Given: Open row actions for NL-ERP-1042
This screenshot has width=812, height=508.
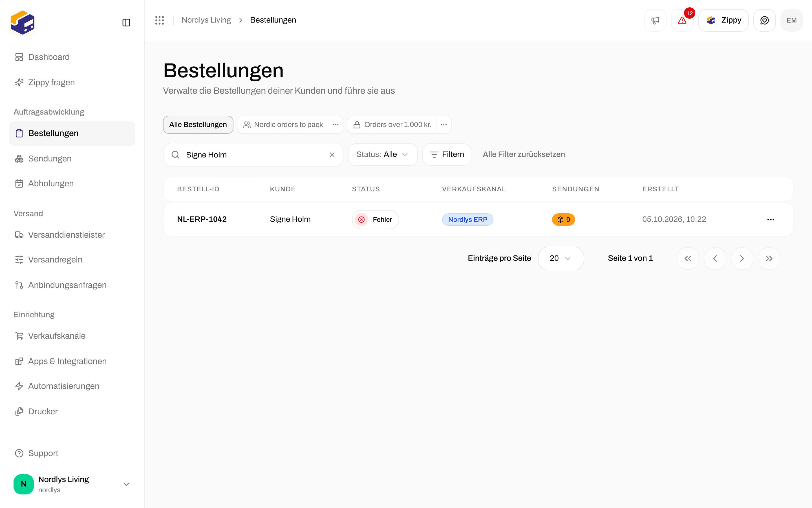Looking at the screenshot, I should [x=771, y=219].
